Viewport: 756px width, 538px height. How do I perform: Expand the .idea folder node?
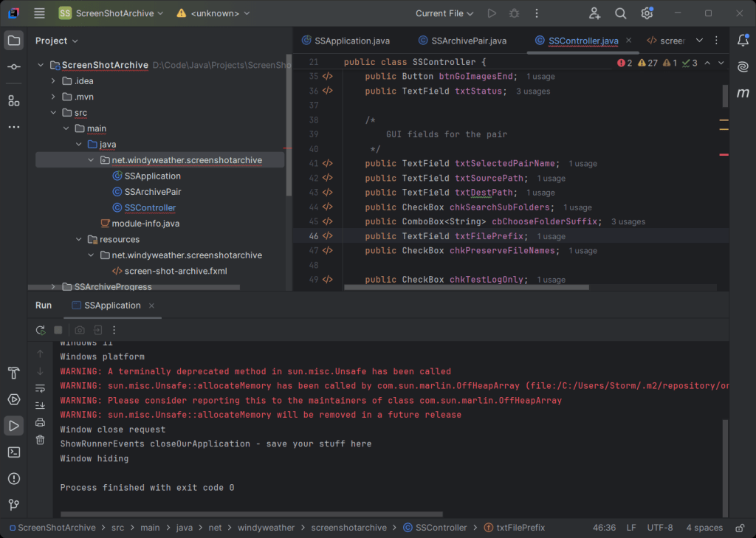click(53, 81)
